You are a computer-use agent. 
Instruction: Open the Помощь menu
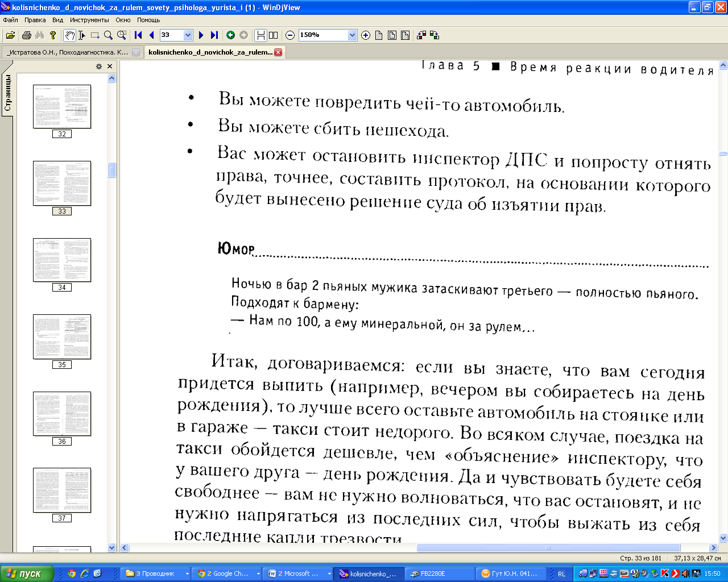(148, 20)
